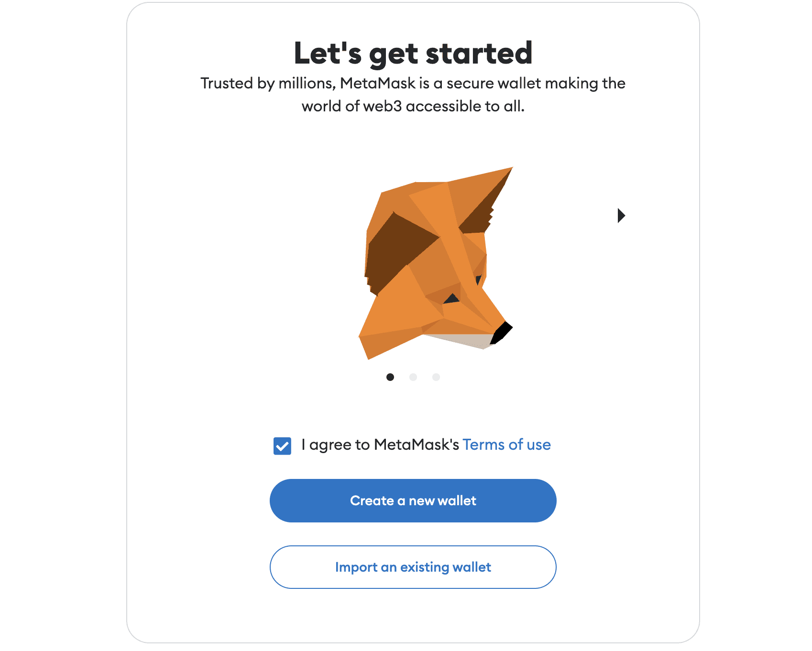Tap the fox's black nose
The image size is (812, 651).
point(501,333)
